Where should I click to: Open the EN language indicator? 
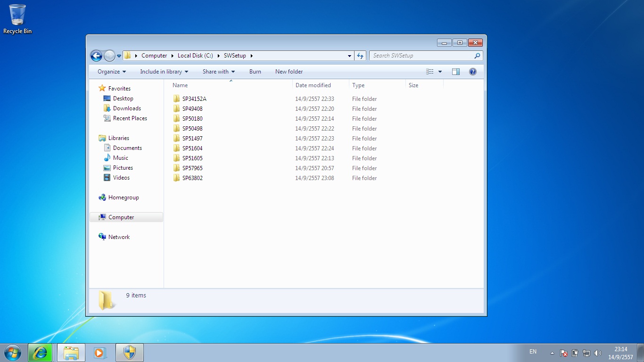tap(533, 352)
